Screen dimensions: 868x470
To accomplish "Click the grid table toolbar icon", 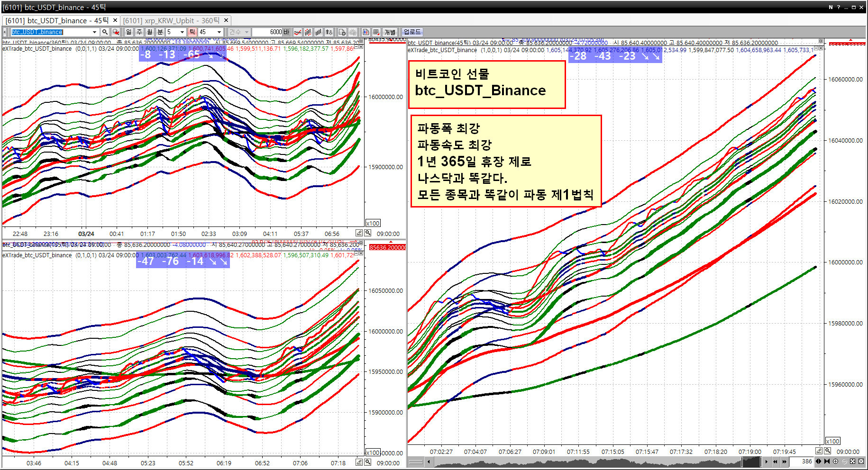I will 376,32.
